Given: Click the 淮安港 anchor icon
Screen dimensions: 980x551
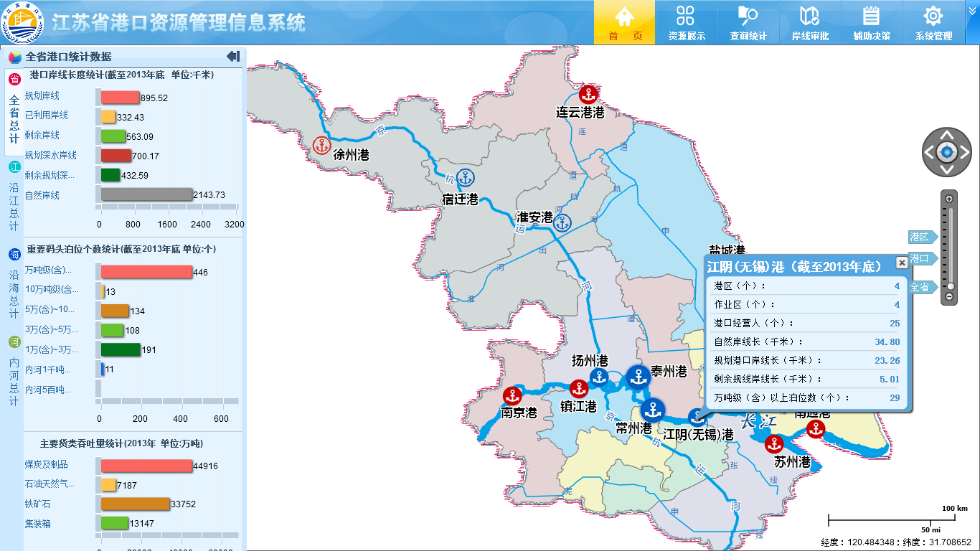Looking at the screenshot, I should click(x=563, y=222).
